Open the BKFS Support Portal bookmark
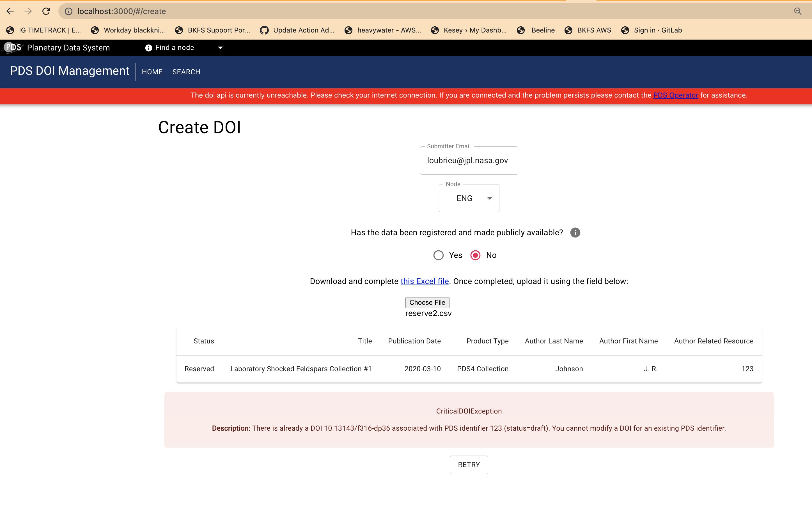Screen dimensions: 812x508 (x=212, y=30)
